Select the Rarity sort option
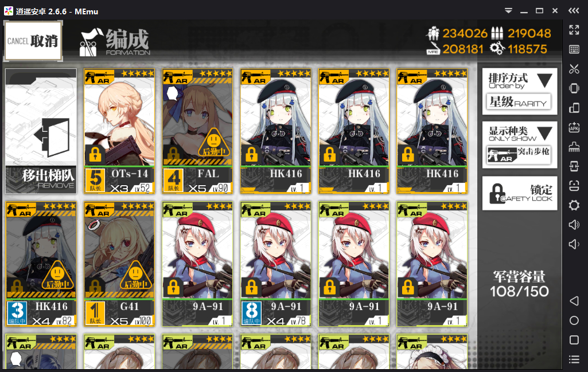The height and width of the screenshot is (372, 588). (519, 102)
